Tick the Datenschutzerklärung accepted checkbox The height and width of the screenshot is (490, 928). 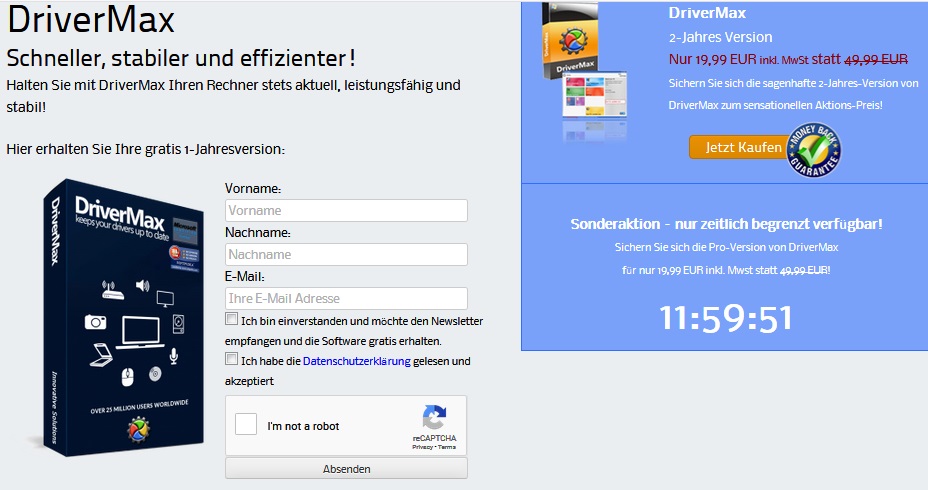[x=231, y=359]
